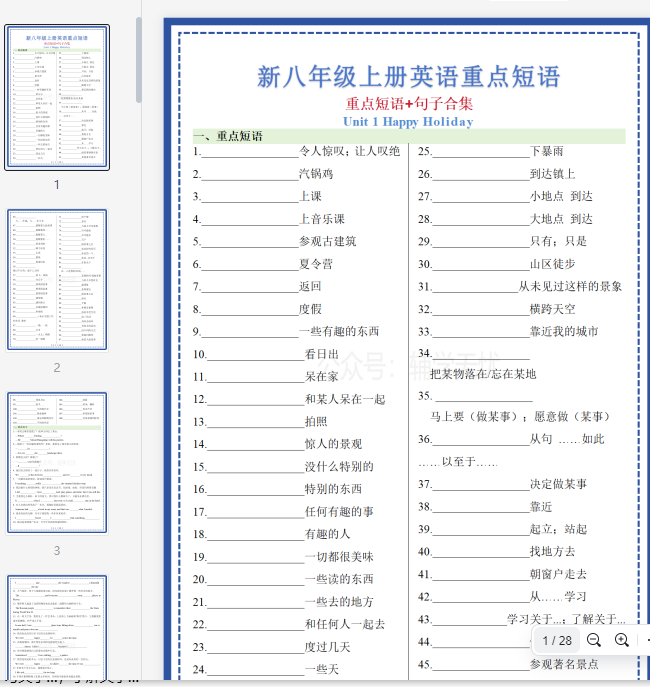Click the phrase 夏令营
Viewport: 650px width, 687px height.
pos(316,264)
